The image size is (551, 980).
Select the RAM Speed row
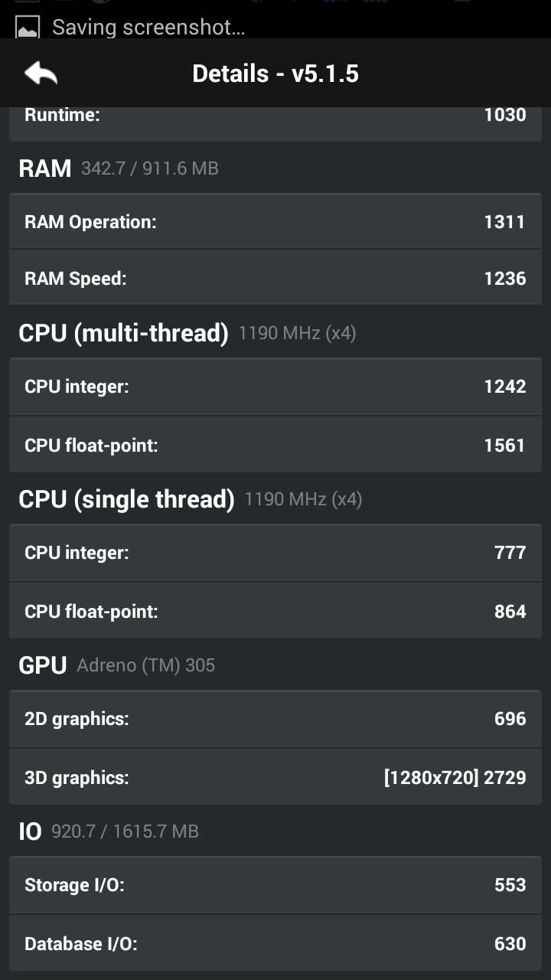(x=275, y=277)
